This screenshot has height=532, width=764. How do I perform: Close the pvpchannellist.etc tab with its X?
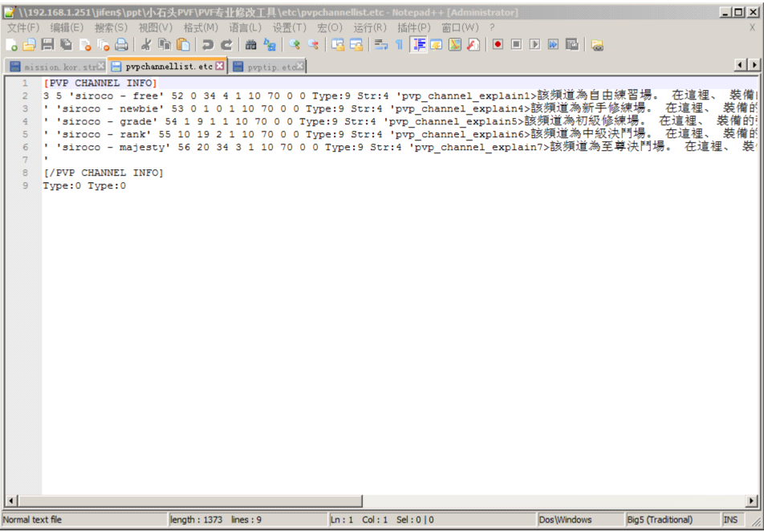tap(220, 66)
